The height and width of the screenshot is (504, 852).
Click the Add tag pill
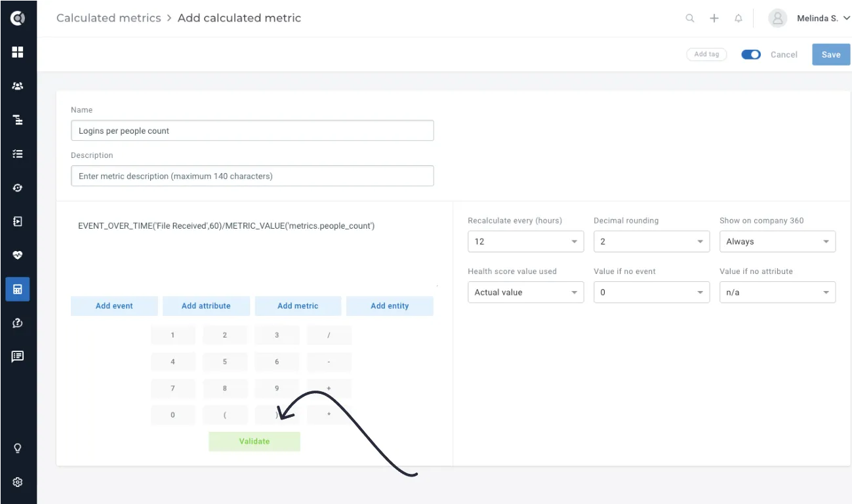coord(706,54)
